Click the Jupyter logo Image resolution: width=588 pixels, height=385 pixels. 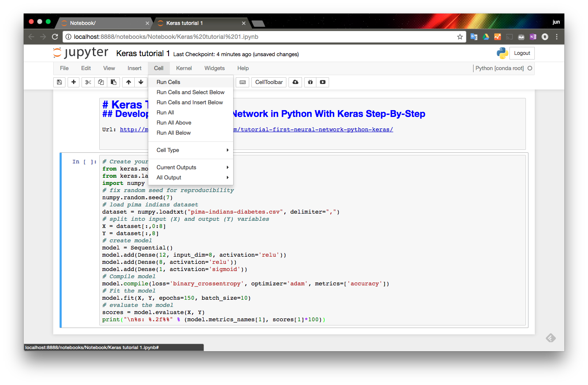(x=81, y=53)
